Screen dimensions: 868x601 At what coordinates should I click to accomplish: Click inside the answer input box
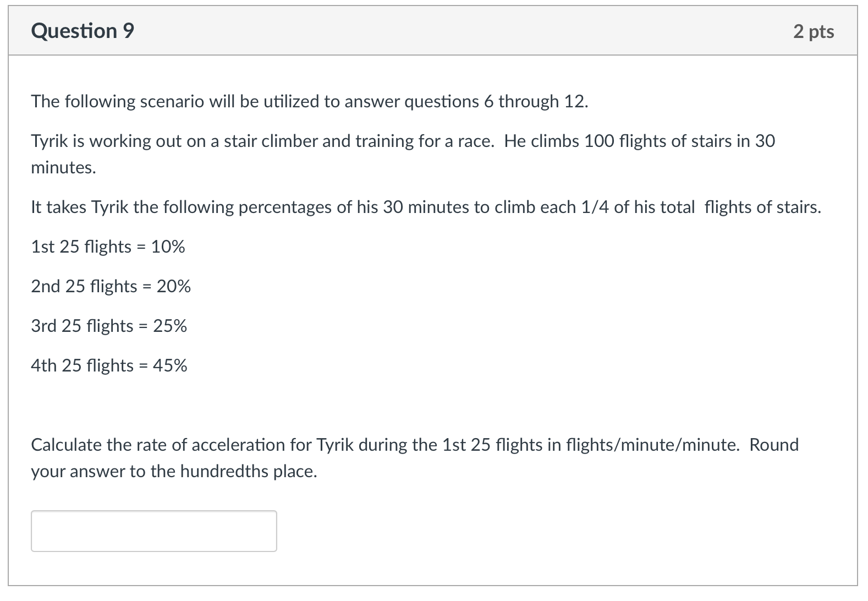154,530
